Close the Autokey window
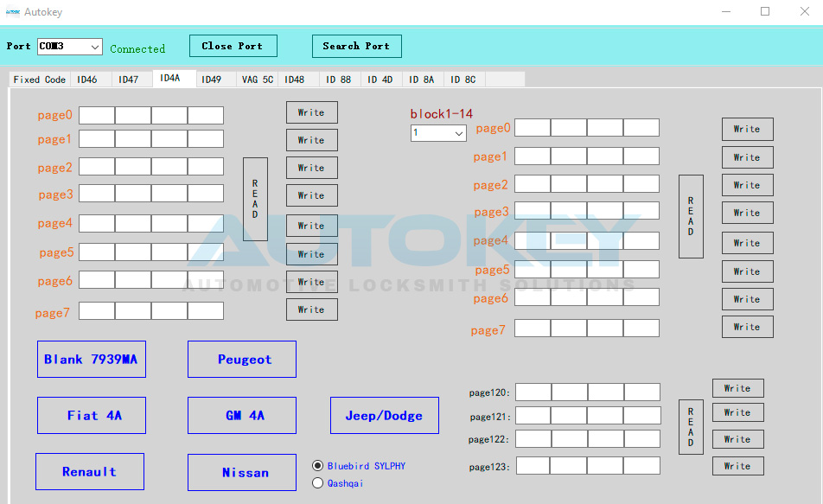Screen dimensions: 823x504 (x=805, y=11)
